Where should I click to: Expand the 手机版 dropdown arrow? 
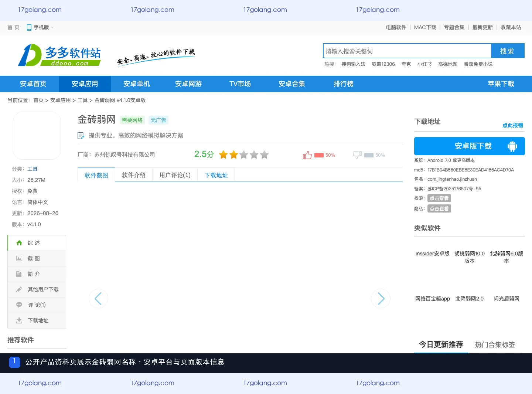pyautogui.click(x=52, y=27)
